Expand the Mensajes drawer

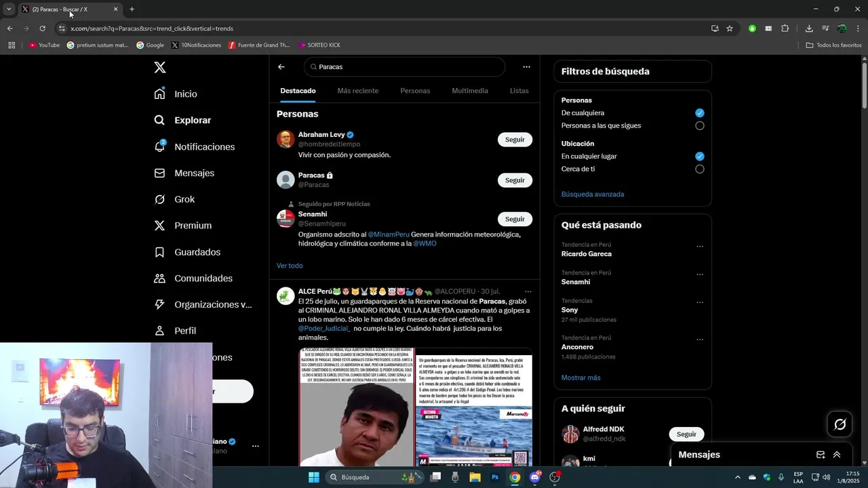837,455
